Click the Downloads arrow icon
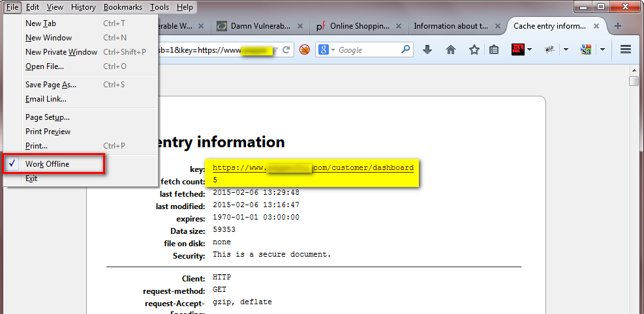Screen dimensions: 644x314 427,50
